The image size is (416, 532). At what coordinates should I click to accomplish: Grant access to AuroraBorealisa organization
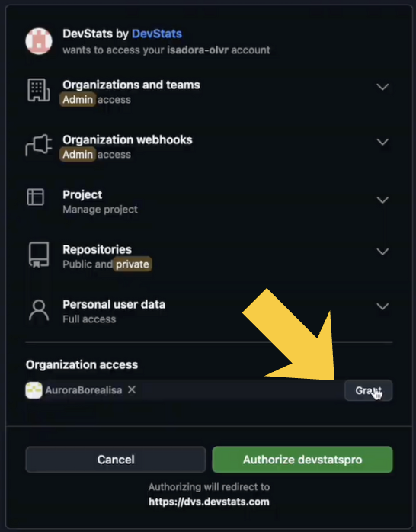click(369, 390)
